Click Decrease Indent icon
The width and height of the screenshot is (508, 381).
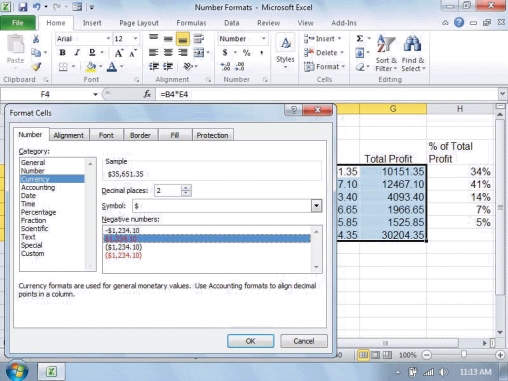[x=154, y=67]
